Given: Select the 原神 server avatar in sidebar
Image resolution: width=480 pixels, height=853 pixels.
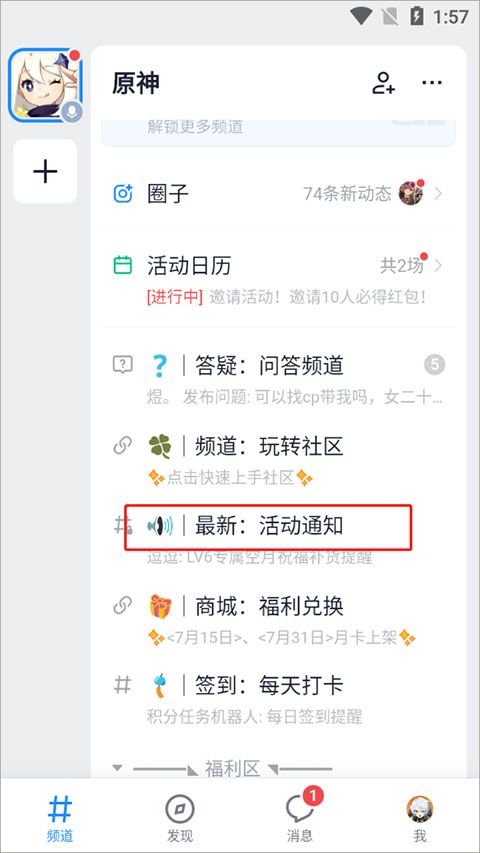Looking at the screenshot, I should coord(45,85).
